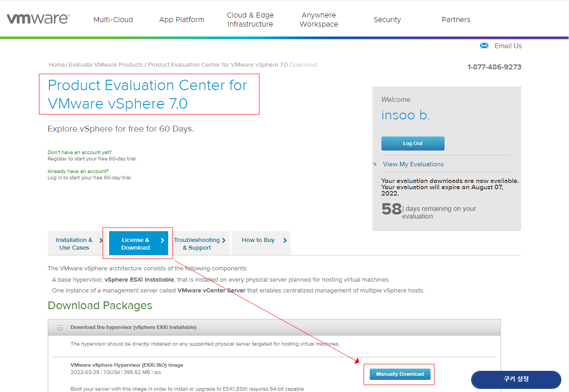Open the How to Buy tab
Viewport: 569px width, 392px height.
(x=261, y=244)
